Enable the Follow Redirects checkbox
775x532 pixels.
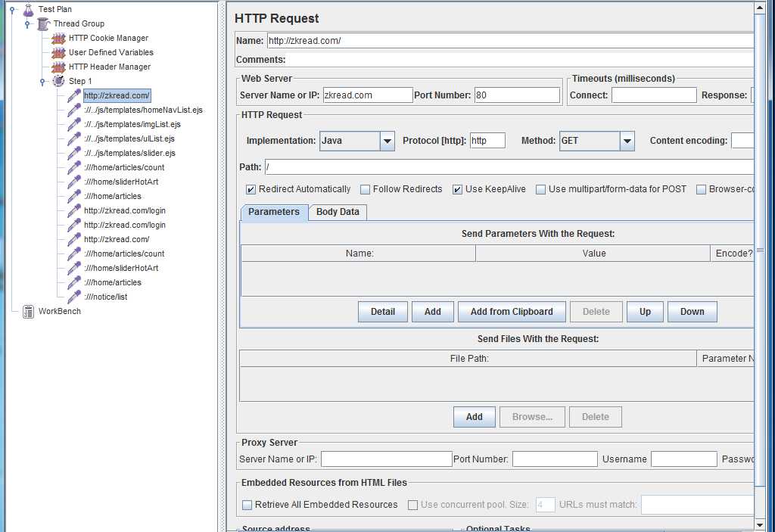pos(366,189)
